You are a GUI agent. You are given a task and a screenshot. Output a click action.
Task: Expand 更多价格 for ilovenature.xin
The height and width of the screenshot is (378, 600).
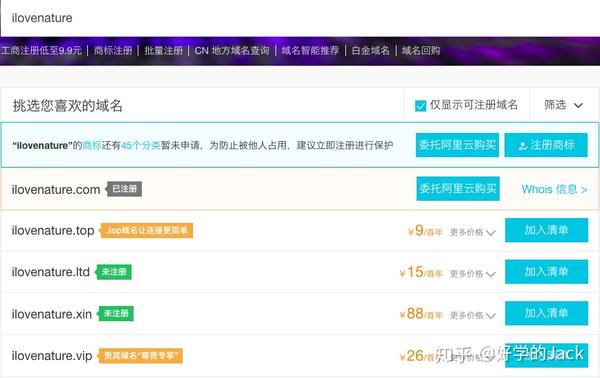click(473, 315)
